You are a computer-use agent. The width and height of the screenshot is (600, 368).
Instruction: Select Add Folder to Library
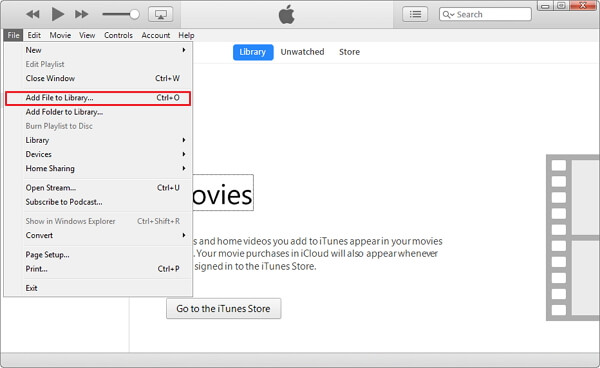[x=98, y=112]
